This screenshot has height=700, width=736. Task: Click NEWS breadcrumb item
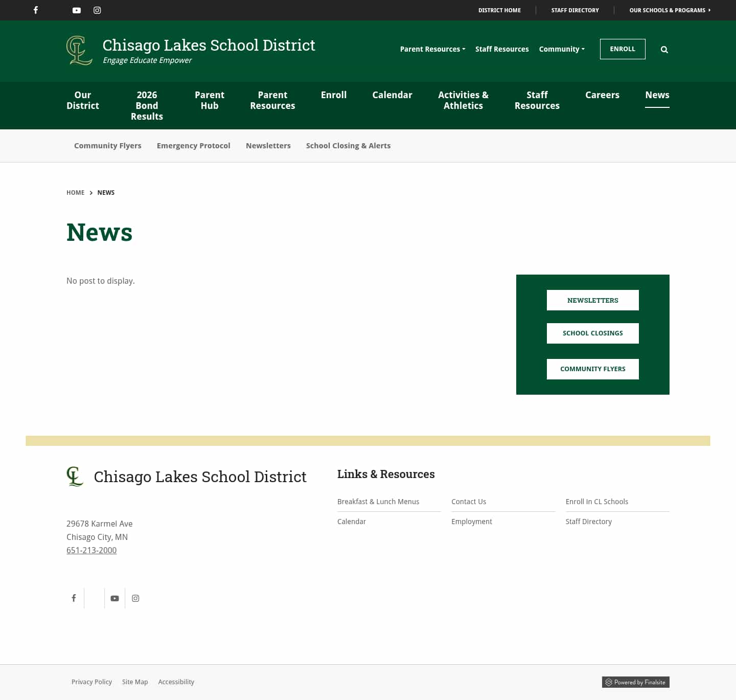(x=106, y=193)
